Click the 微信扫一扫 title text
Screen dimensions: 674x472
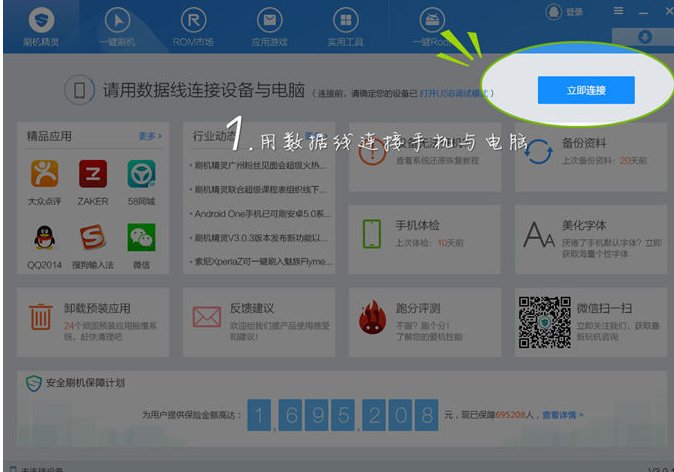tap(604, 308)
